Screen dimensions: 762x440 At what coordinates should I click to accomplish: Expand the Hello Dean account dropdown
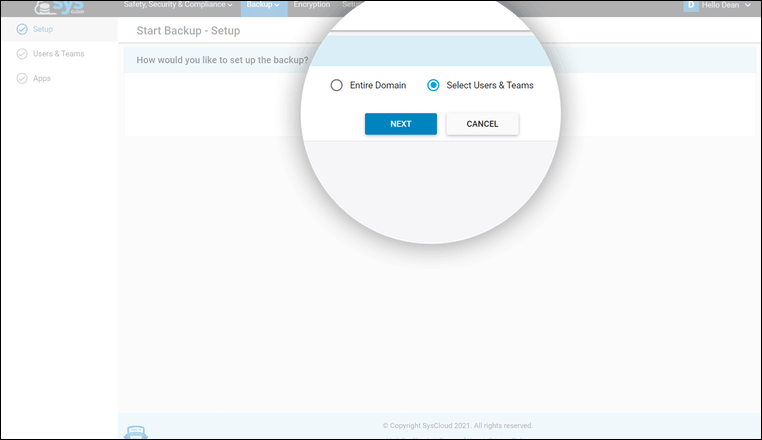click(x=726, y=5)
